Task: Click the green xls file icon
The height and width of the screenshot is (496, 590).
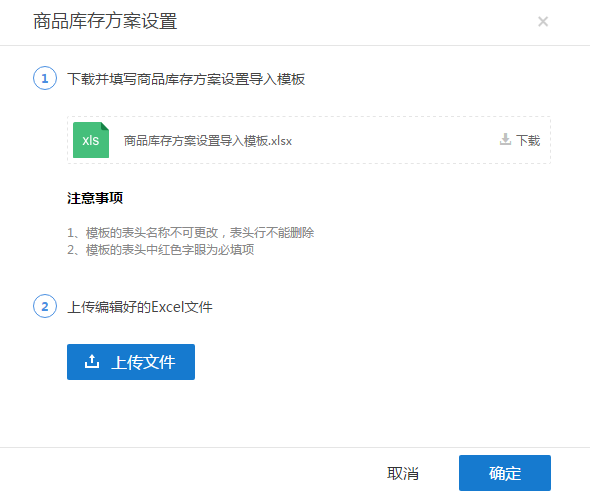Action: [x=91, y=140]
